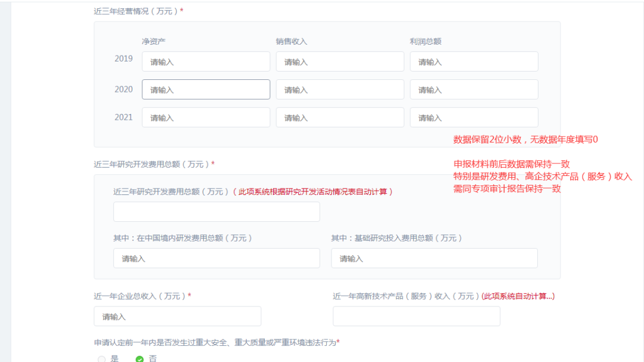
Task: Click the 申请认定前一年内是否发生过重大安全 question label
Action: (215, 343)
